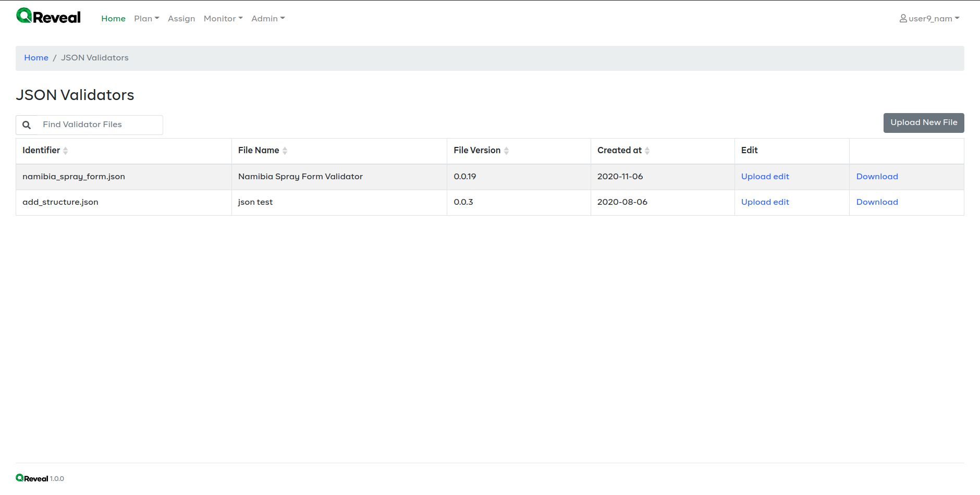
Task: Sort the table by the Created at column arrows
Action: (x=648, y=151)
